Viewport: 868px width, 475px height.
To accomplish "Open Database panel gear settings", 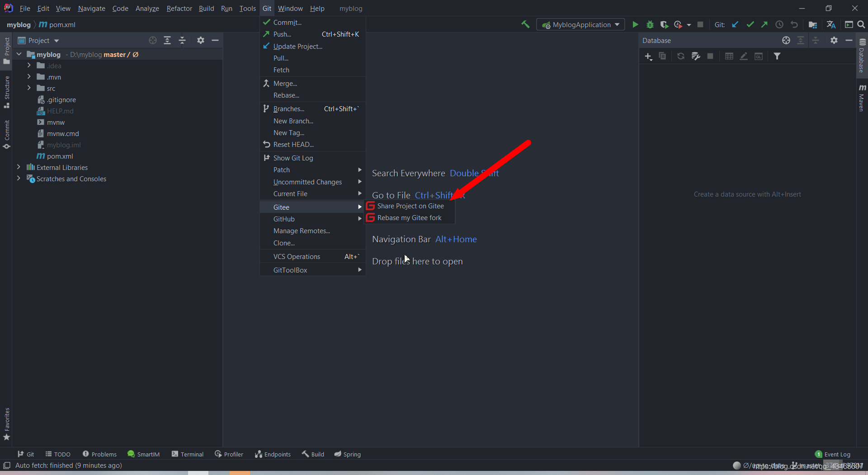I will click(834, 40).
